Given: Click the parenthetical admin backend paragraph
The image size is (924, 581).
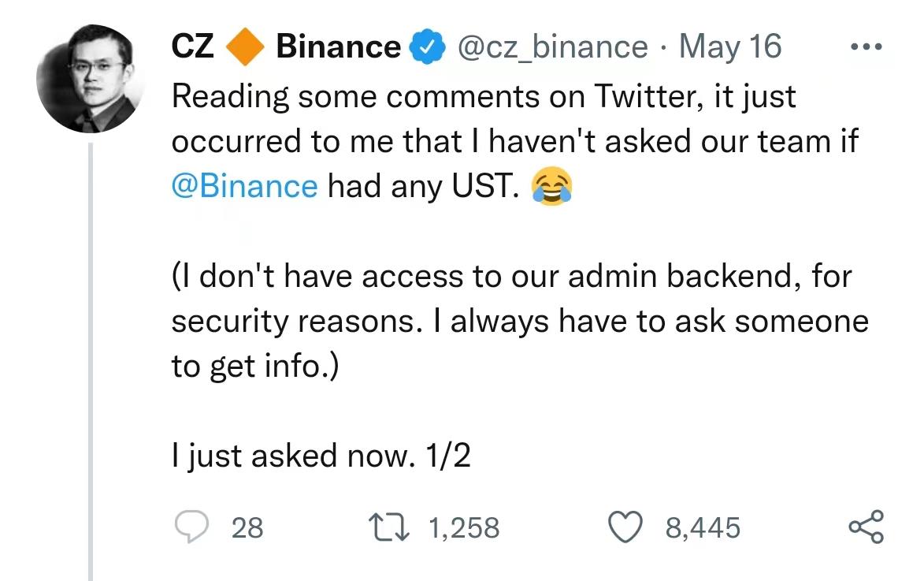Looking at the screenshot, I should tap(521, 322).
